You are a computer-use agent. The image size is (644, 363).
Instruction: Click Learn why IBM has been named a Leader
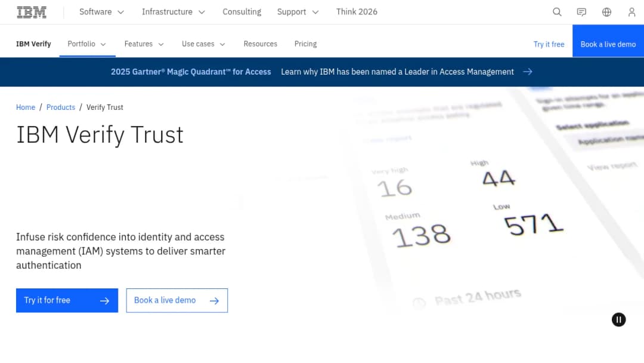click(397, 72)
